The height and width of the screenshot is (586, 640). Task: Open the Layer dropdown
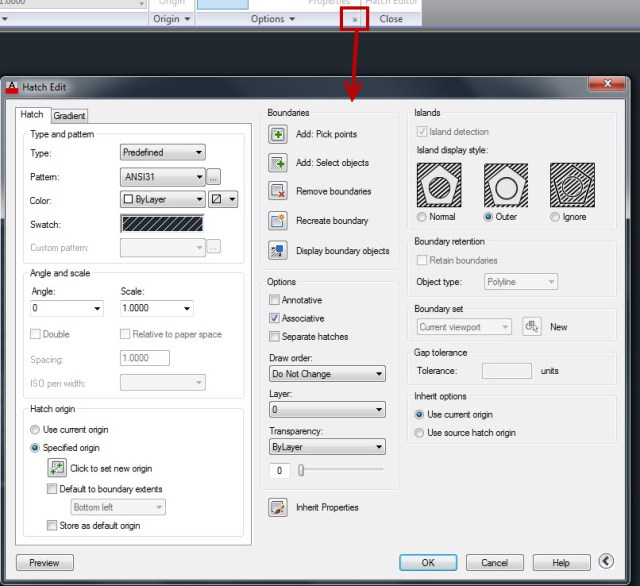pyautogui.click(x=327, y=409)
